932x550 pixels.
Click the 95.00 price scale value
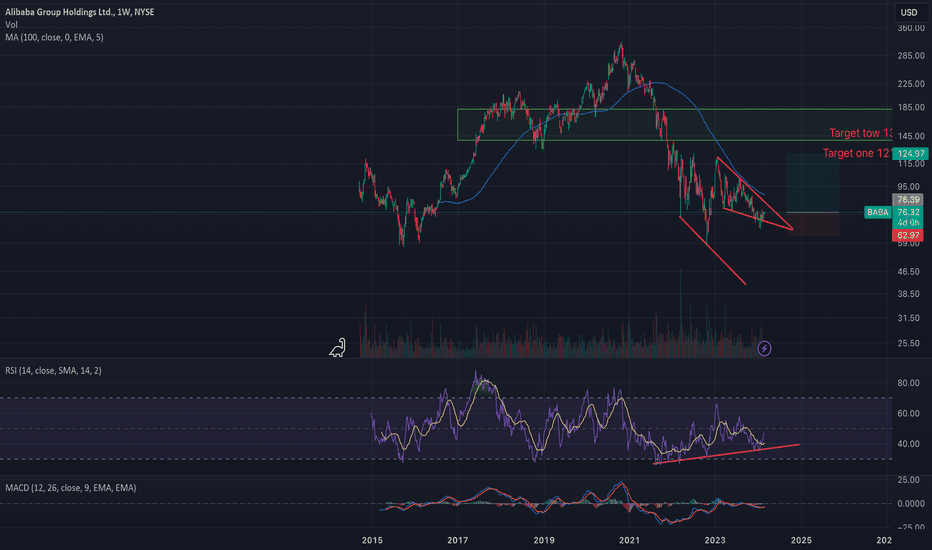click(909, 187)
